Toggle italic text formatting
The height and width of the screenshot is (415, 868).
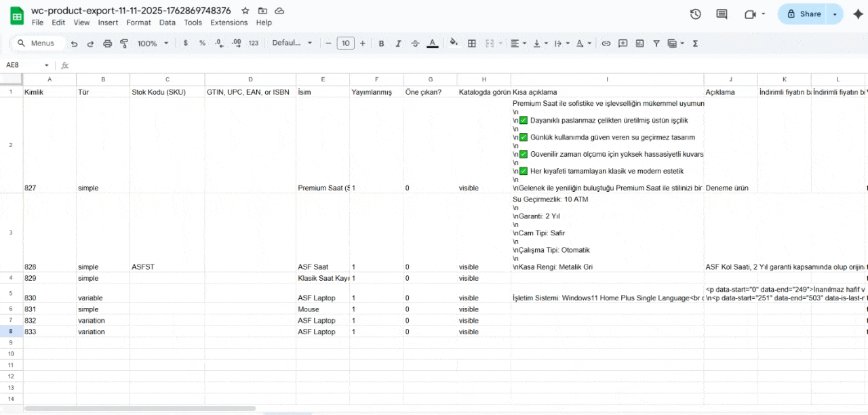pyautogui.click(x=398, y=43)
